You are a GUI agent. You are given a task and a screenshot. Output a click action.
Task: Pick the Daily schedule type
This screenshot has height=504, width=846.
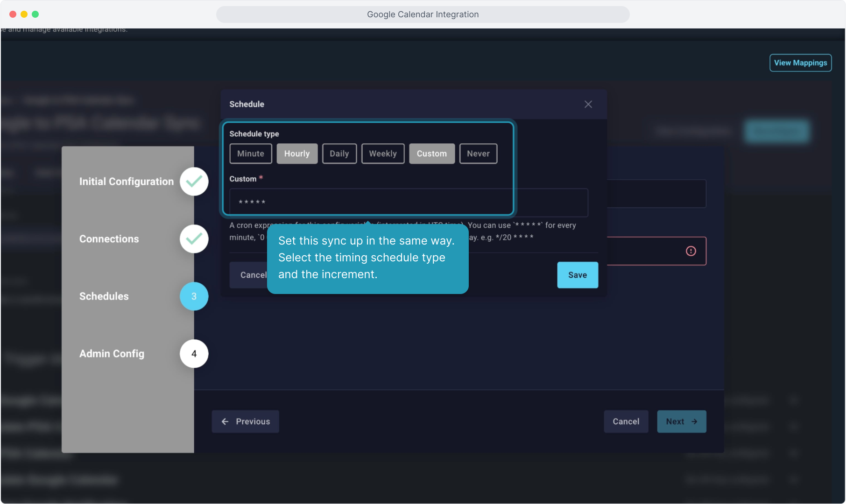tap(339, 154)
